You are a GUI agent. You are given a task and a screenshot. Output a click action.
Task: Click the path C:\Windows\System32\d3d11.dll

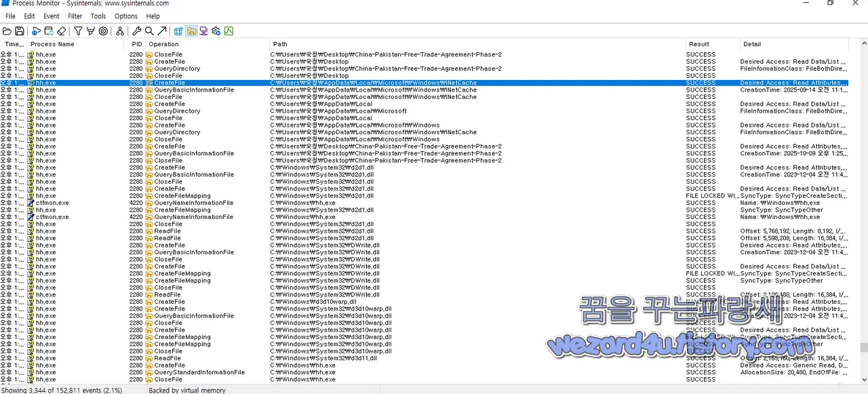click(323, 358)
